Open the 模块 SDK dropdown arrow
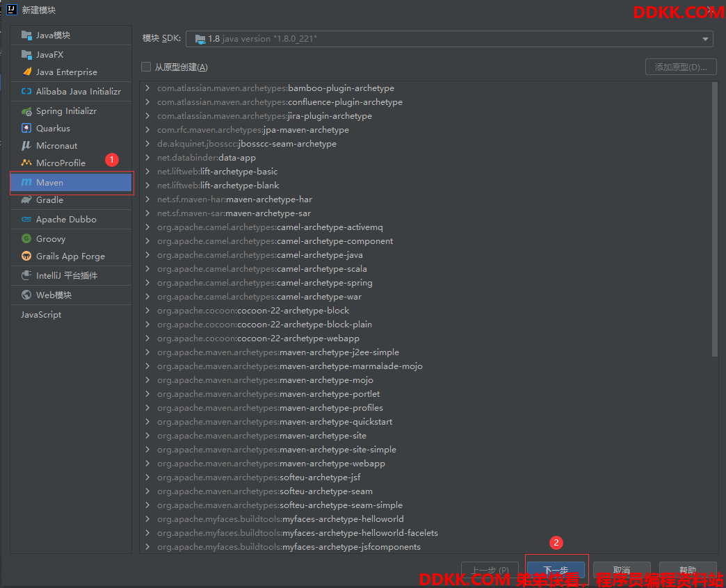Viewport: 726px width, 588px height. (x=705, y=39)
